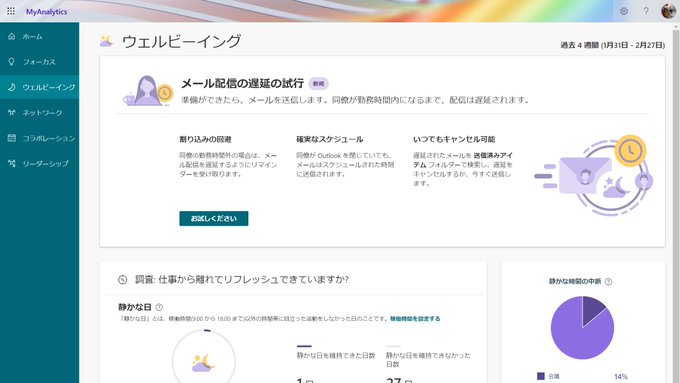Screen dimensions: 680x383
Task: Open the settings gear icon
Action: click(624, 11)
